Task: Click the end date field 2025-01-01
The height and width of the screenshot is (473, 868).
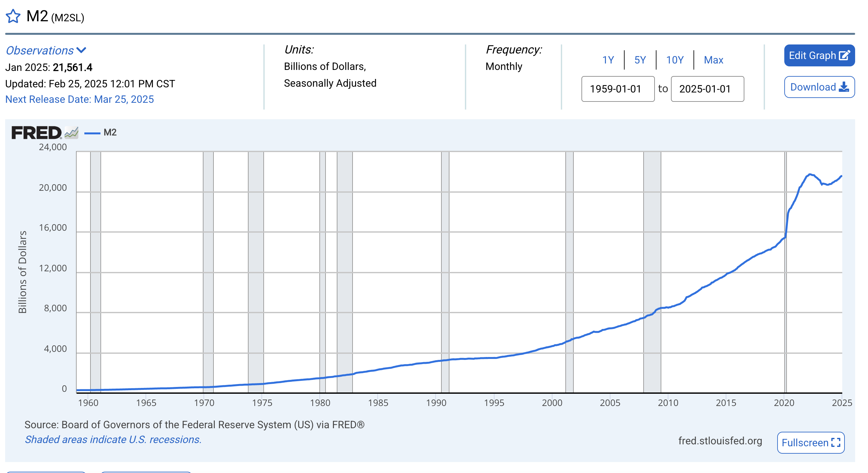Action: pyautogui.click(x=707, y=89)
